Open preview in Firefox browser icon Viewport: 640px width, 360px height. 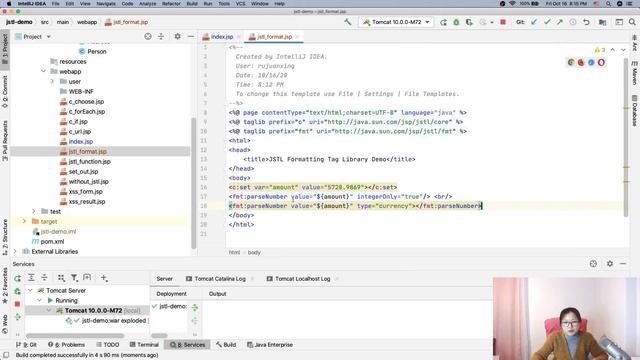tap(581, 62)
